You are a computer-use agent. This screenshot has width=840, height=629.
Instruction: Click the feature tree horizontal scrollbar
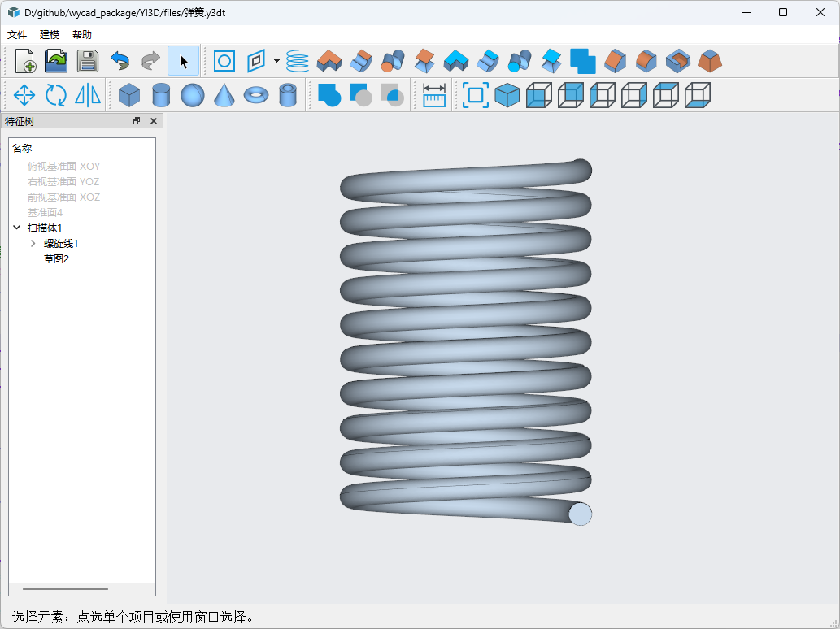click(65, 589)
